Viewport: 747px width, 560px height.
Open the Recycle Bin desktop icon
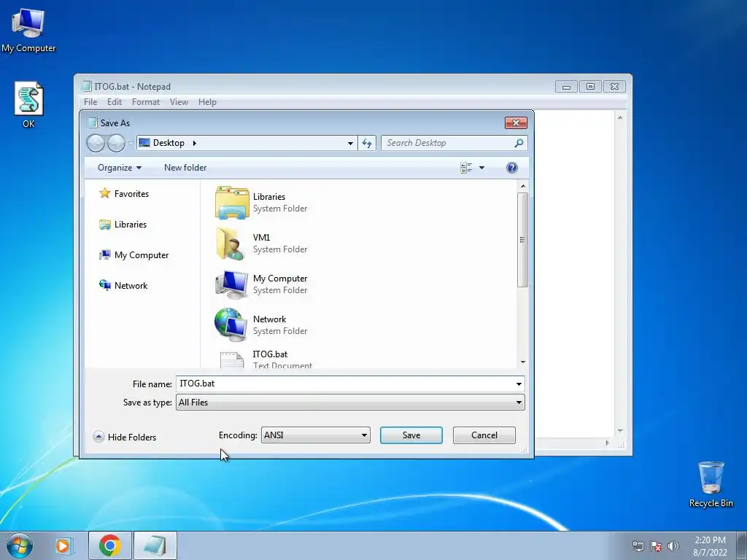click(711, 484)
